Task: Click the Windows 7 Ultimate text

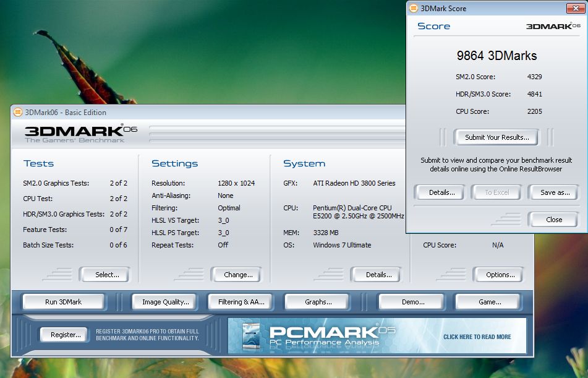Action: [x=342, y=245]
